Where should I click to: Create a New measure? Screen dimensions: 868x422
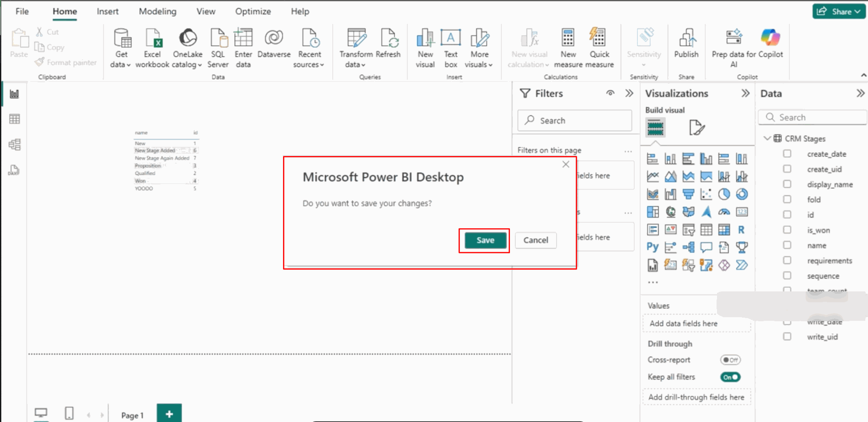pos(568,48)
